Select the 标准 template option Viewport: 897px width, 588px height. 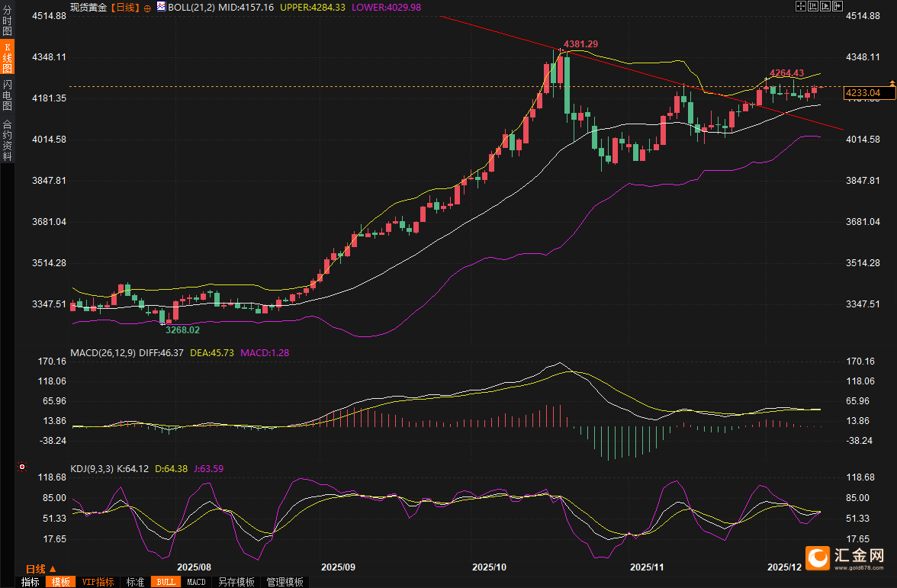pos(135,582)
